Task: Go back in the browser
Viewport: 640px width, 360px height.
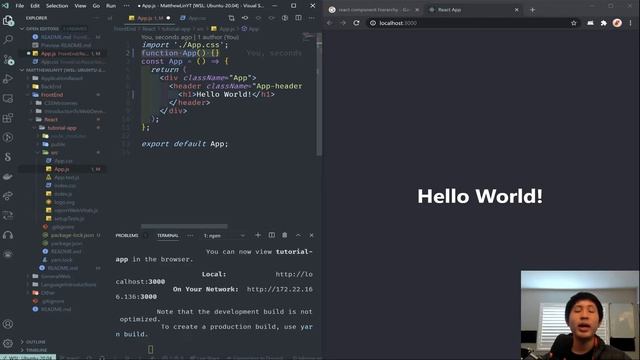Action: pos(330,23)
